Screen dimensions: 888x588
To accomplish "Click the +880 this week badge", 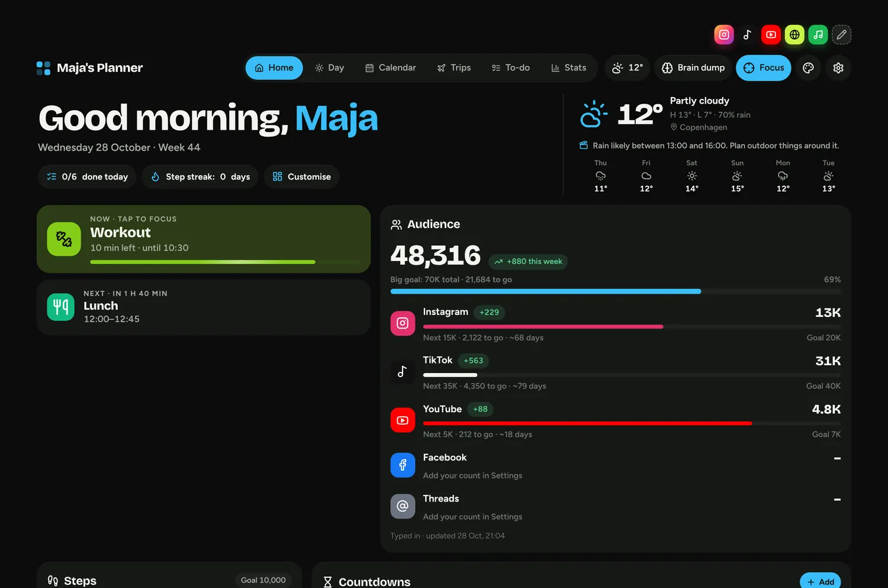I will (528, 262).
